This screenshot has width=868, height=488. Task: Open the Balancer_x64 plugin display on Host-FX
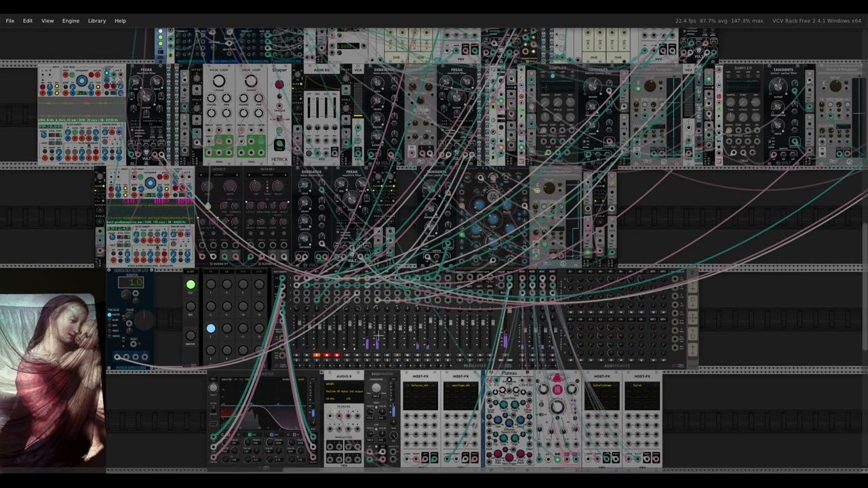pyautogui.click(x=420, y=396)
